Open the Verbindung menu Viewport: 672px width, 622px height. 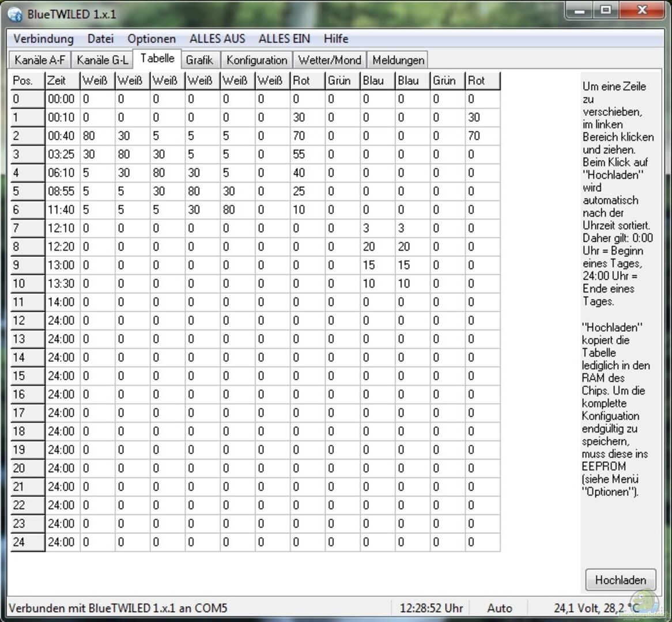[x=44, y=39]
